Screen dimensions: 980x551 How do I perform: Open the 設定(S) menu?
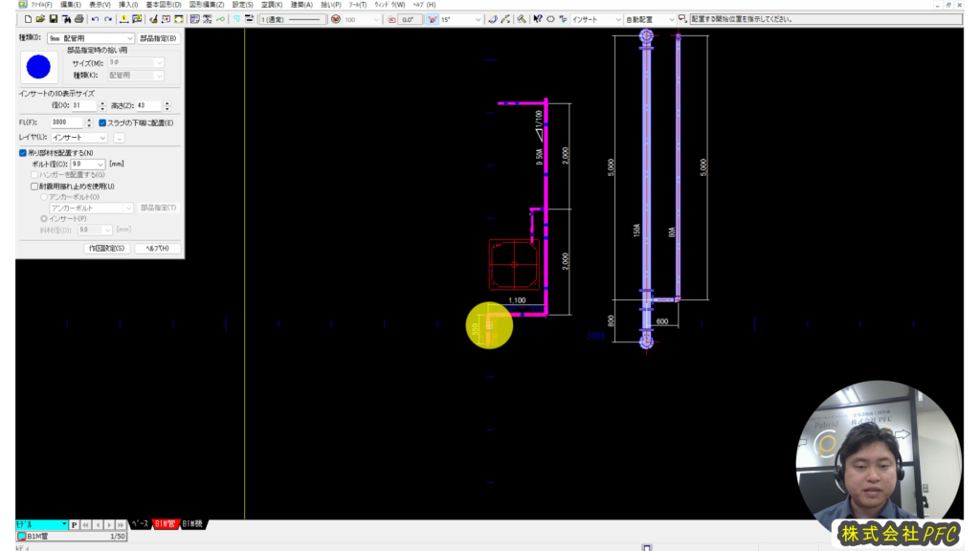[243, 5]
